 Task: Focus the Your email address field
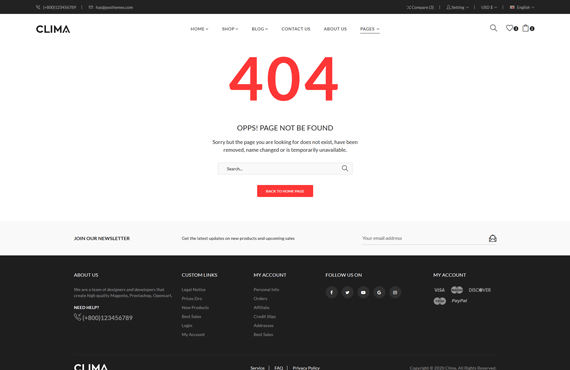(424, 238)
